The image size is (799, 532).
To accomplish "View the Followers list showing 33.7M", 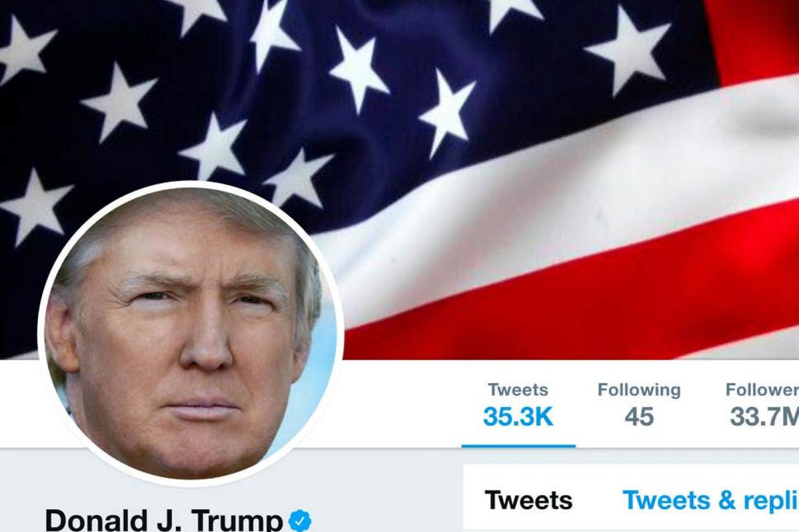I will (762, 405).
